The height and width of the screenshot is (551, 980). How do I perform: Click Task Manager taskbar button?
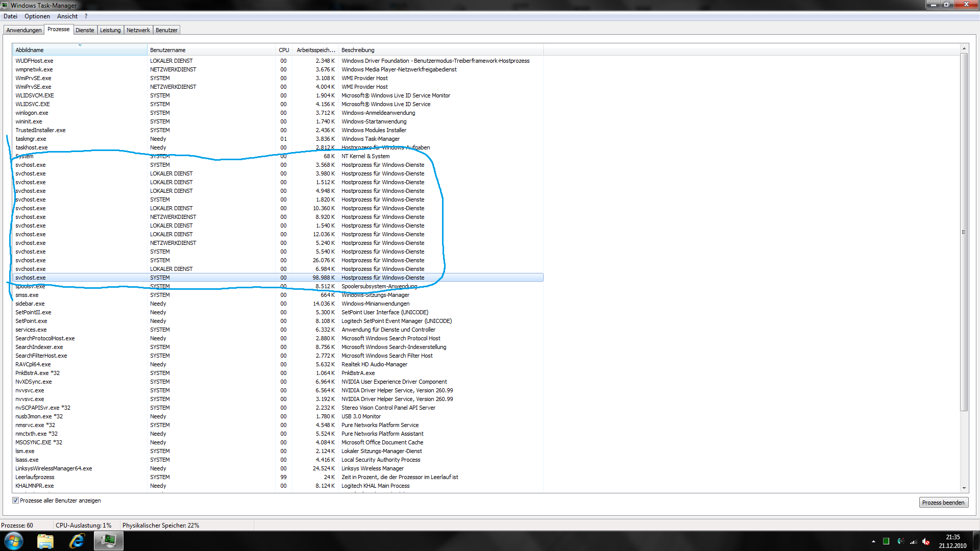tap(108, 541)
